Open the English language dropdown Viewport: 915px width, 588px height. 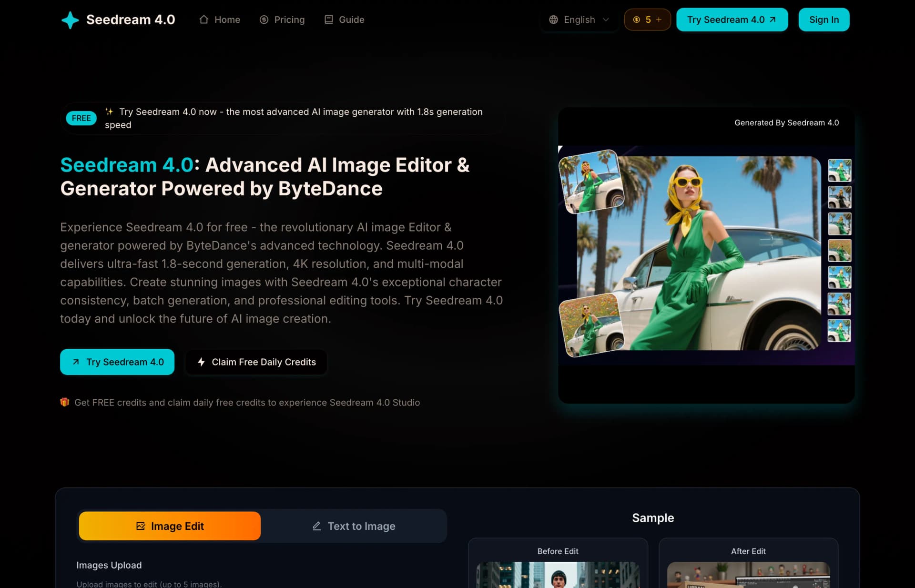(x=579, y=20)
